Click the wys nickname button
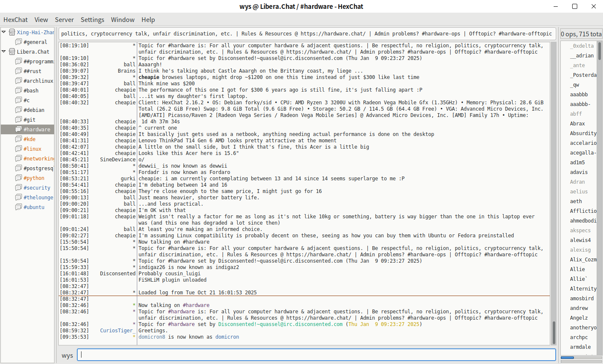The width and height of the screenshot is (603, 364). (x=67, y=355)
